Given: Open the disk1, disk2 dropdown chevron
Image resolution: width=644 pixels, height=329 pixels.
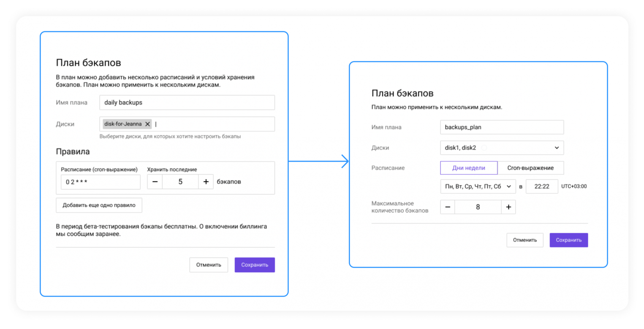Looking at the screenshot, I should pyautogui.click(x=557, y=148).
